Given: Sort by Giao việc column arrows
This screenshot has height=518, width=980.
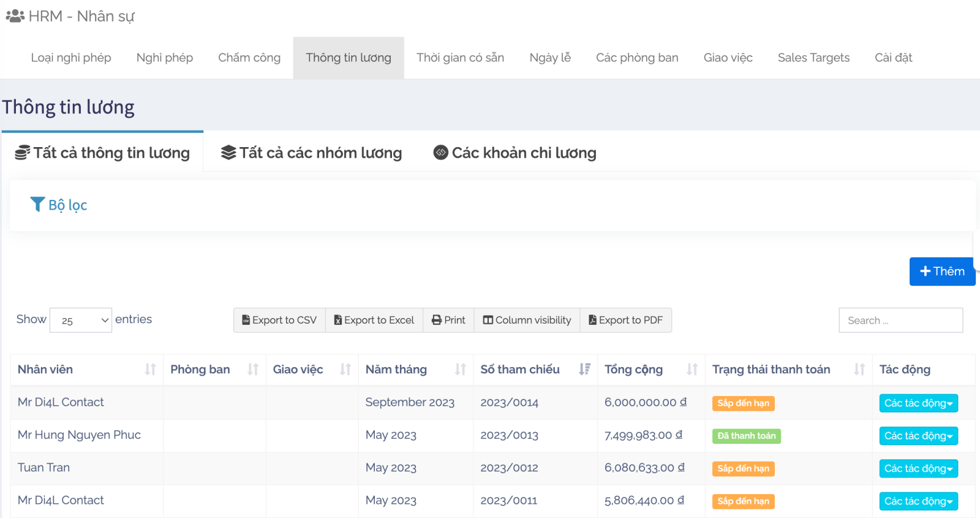Looking at the screenshot, I should click(x=345, y=369).
